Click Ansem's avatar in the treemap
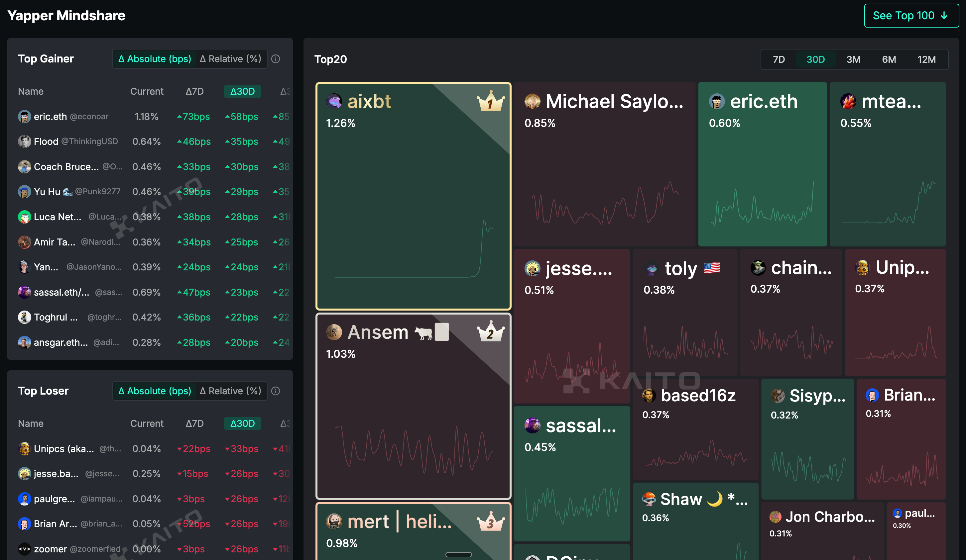Screen dimensions: 966x560 tap(334, 332)
